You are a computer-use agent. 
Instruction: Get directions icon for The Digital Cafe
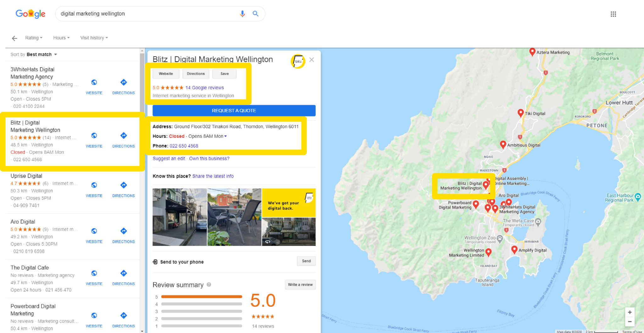[124, 273]
